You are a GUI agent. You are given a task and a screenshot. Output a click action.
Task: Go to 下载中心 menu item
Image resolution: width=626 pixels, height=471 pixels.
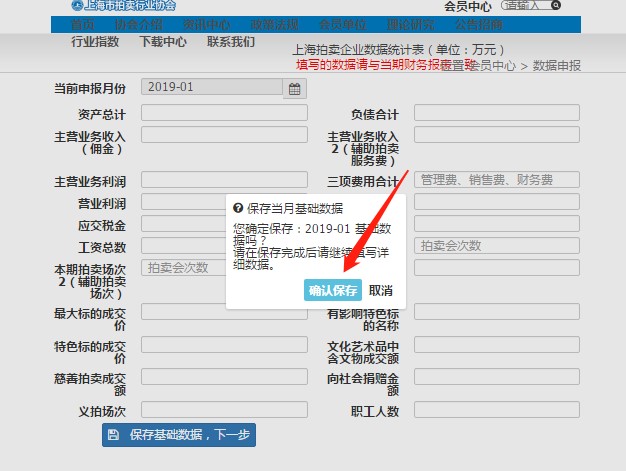tap(163, 42)
